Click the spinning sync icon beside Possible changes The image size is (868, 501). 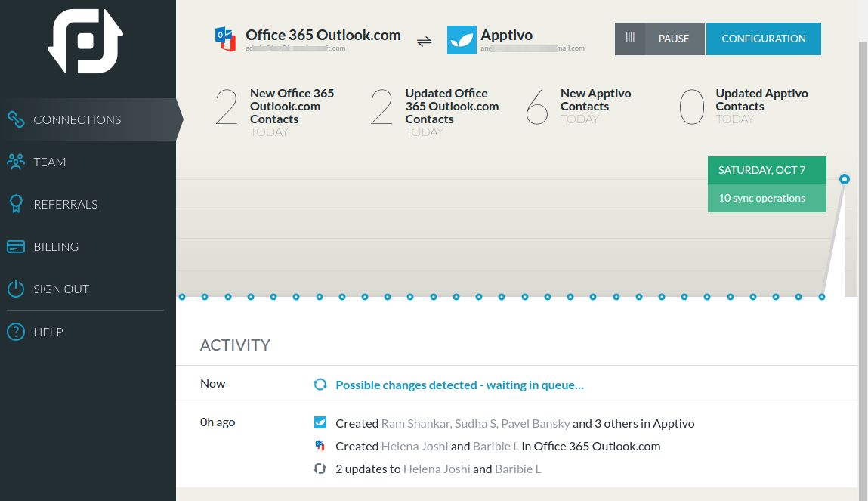[x=320, y=384]
